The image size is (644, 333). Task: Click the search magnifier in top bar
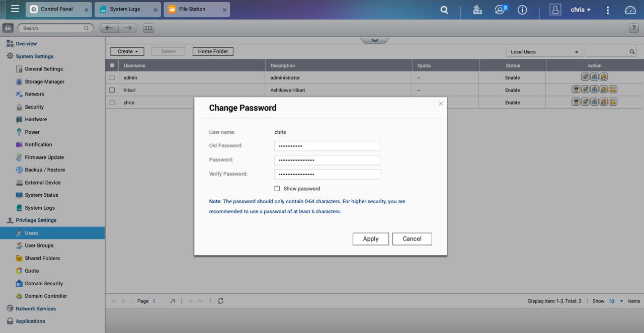pyautogui.click(x=444, y=10)
